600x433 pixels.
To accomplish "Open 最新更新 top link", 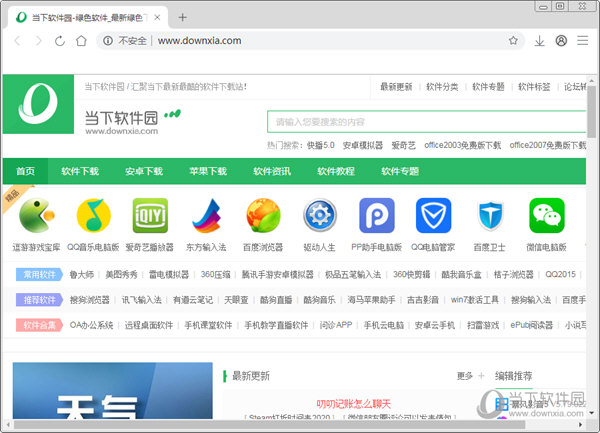I will [396, 87].
